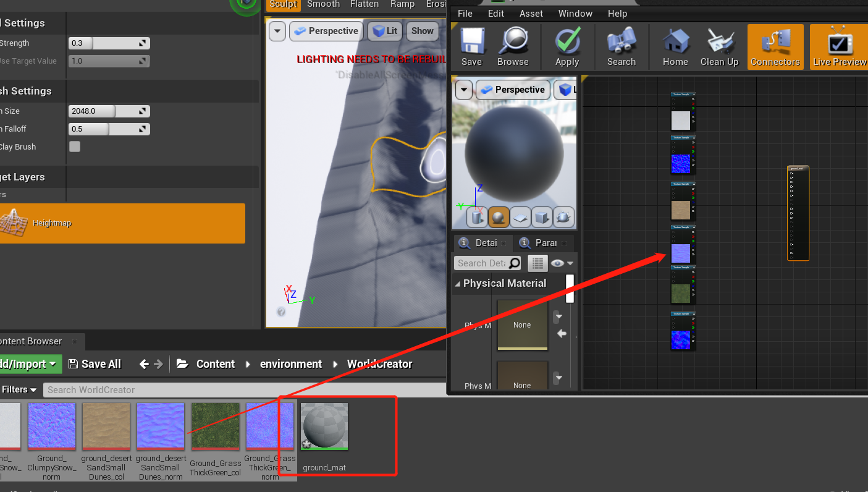Screen dimensions: 868x492
Task: Save the material asset in the material editor
Action: pos(471,46)
